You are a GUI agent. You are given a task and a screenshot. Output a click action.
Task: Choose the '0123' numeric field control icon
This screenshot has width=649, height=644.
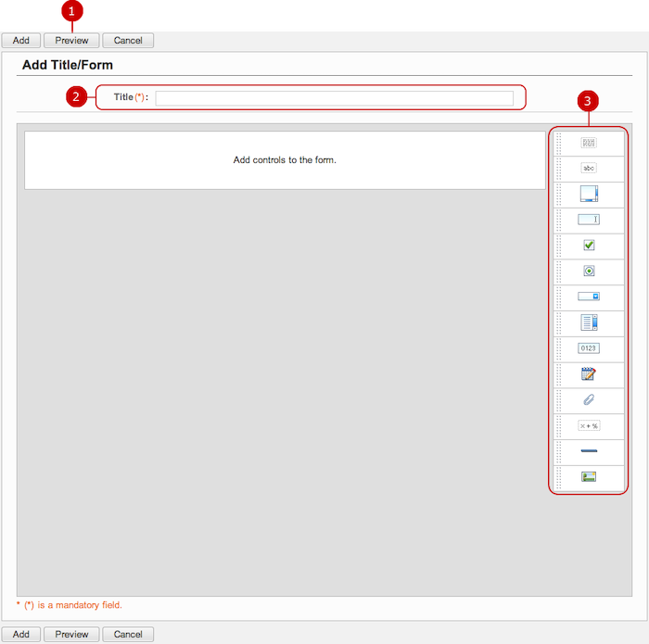589,348
